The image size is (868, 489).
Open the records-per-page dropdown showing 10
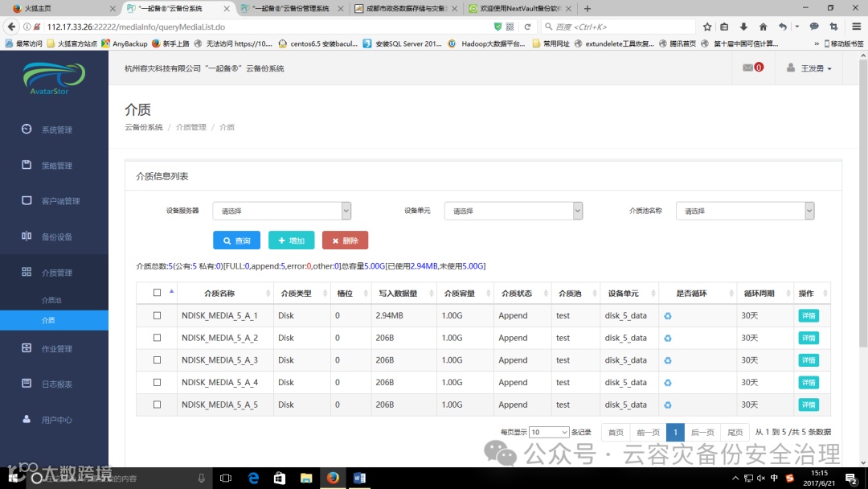(x=549, y=432)
